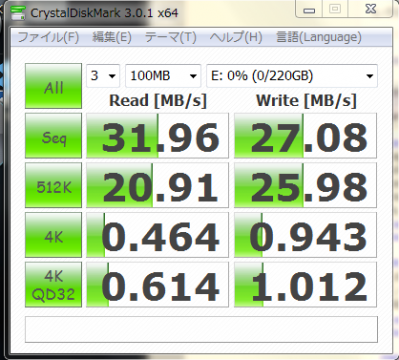The width and height of the screenshot is (399, 360).
Task: Click the CrystalDiskMark title bar icon
Action: (18, 13)
